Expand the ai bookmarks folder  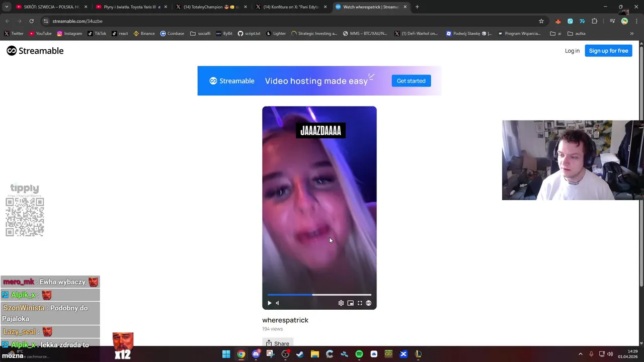pyautogui.click(x=555, y=34)
